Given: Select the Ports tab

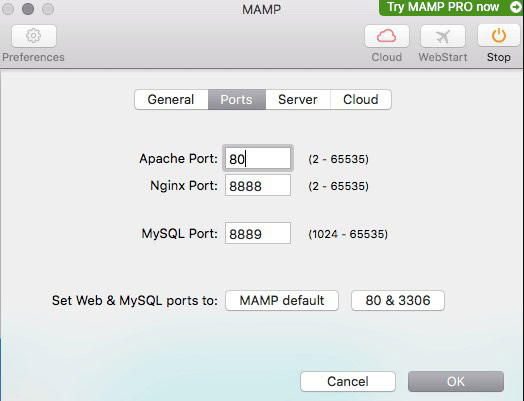Looking at the screenshot, I should coord(237,99).
